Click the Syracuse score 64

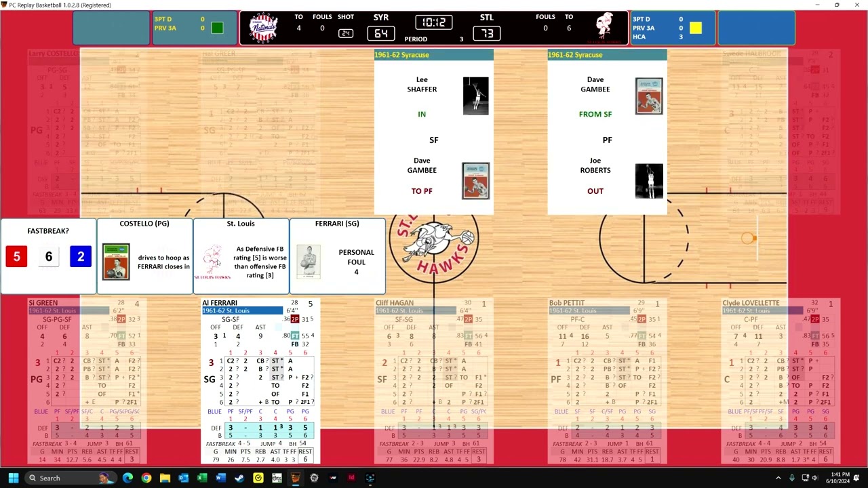pyautogui.click(x=381, y=33)
